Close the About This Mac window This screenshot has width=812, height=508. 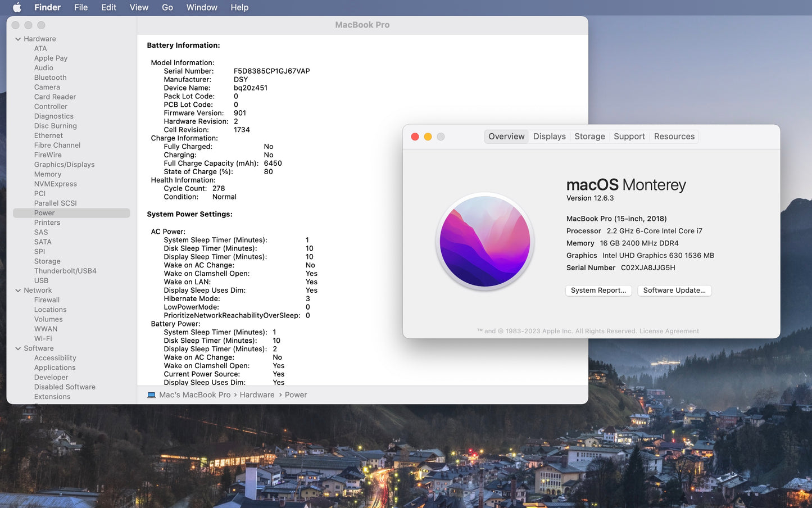pyautogui.click(x=415, y=137)
